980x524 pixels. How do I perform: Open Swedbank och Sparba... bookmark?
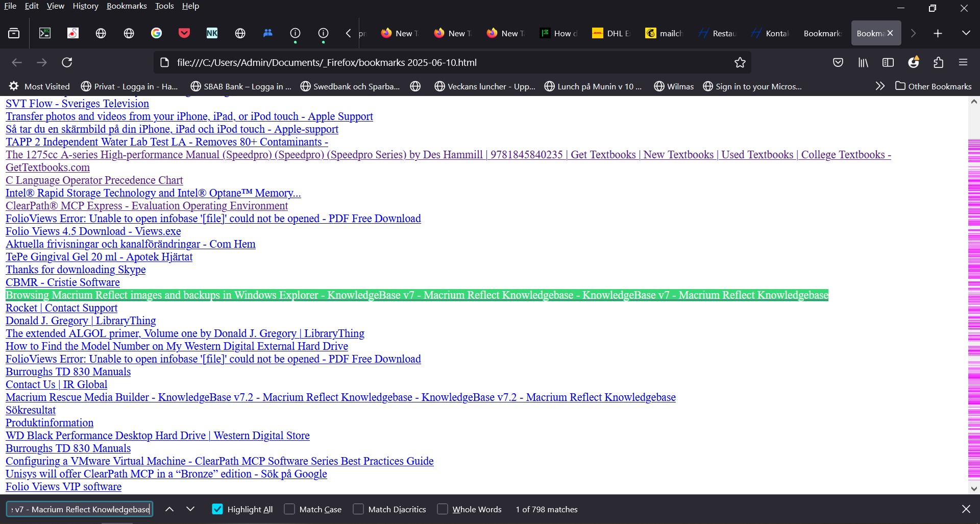point(350,86)
